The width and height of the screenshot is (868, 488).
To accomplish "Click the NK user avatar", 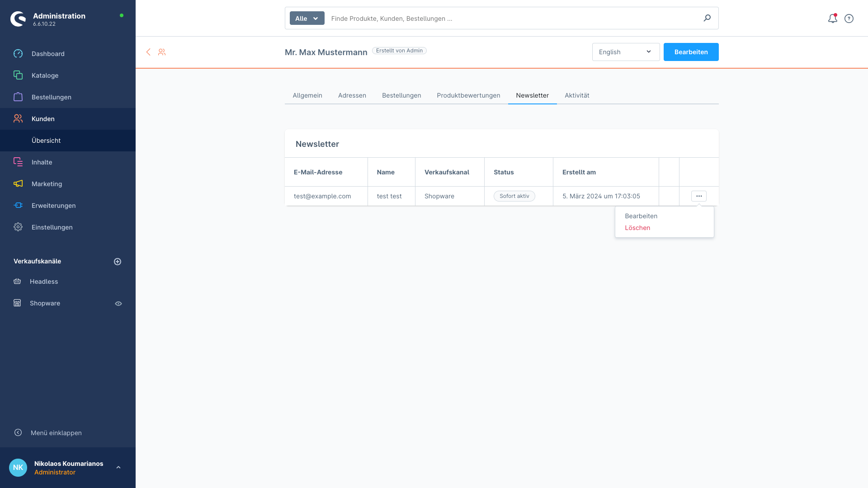I will [18, 468].
